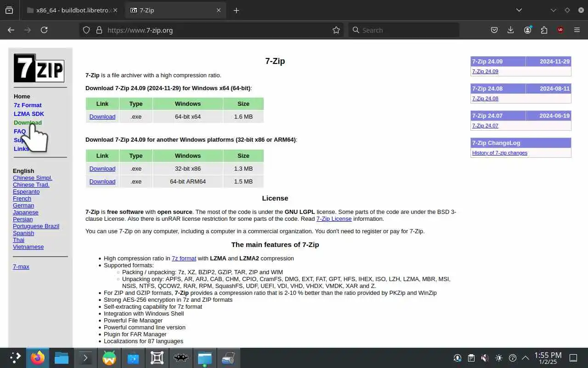Open the Pocket save icon

coord(494,30)
